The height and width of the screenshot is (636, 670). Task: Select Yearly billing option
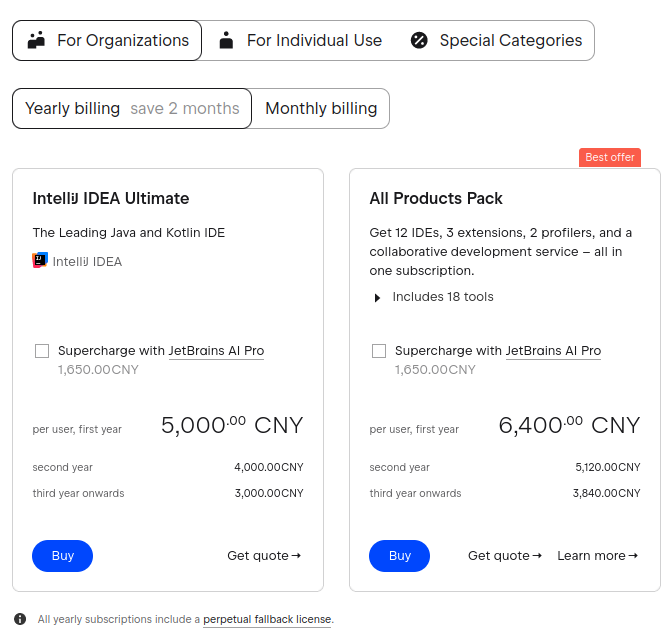click(x=132, y=108)
